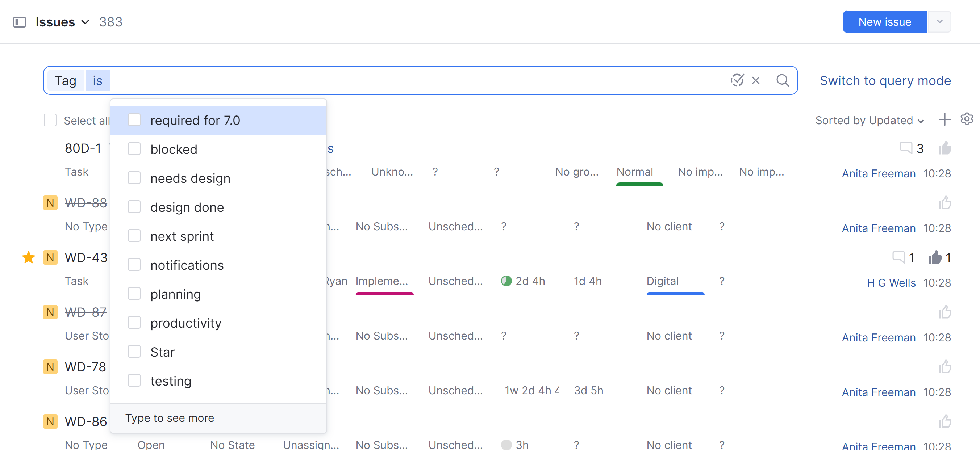
Task: Expand the New issue dropdown arrow
Action: 940,22
